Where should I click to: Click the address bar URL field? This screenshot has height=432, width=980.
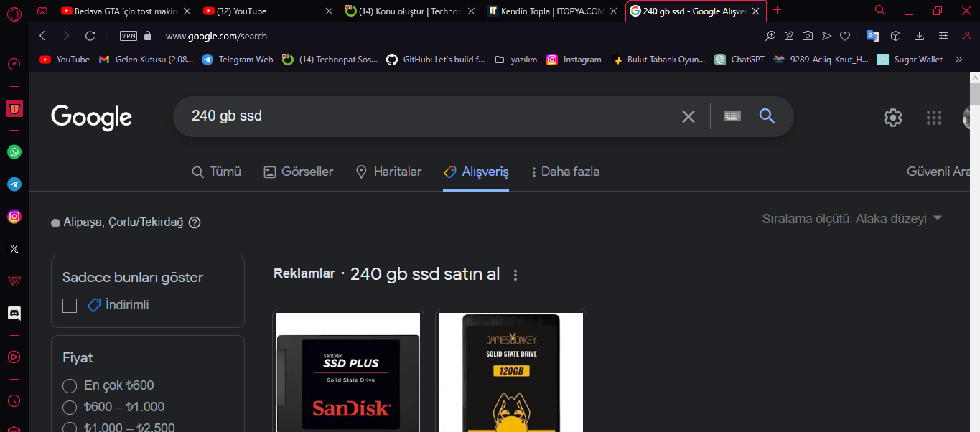[459, 36]
